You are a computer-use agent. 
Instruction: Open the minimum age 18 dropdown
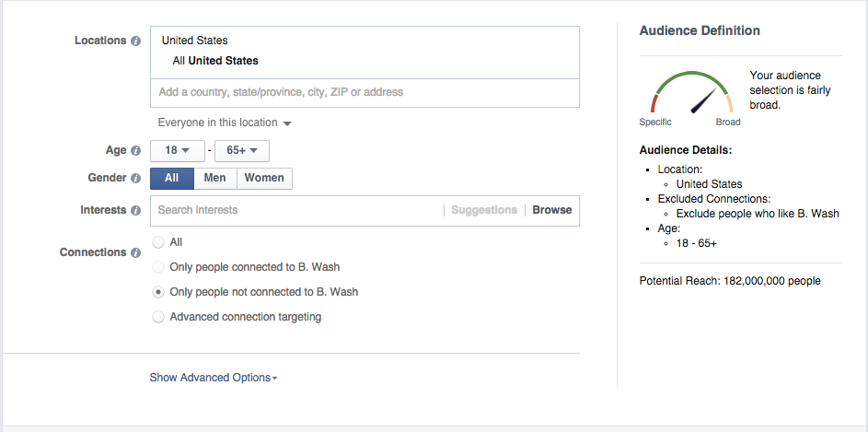coord(177,151)
